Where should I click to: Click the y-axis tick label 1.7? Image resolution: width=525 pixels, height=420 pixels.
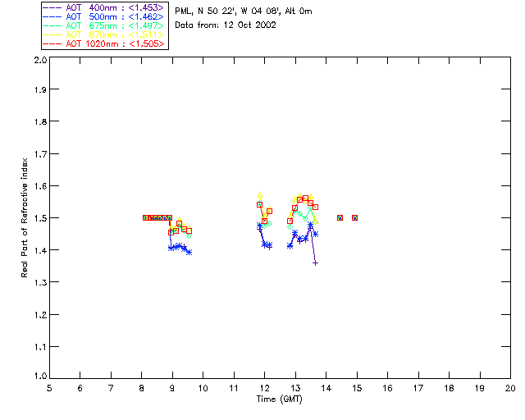[40, 154]
